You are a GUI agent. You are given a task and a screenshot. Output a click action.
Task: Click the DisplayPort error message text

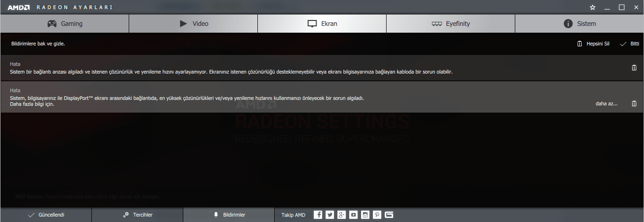coord(187,98)
